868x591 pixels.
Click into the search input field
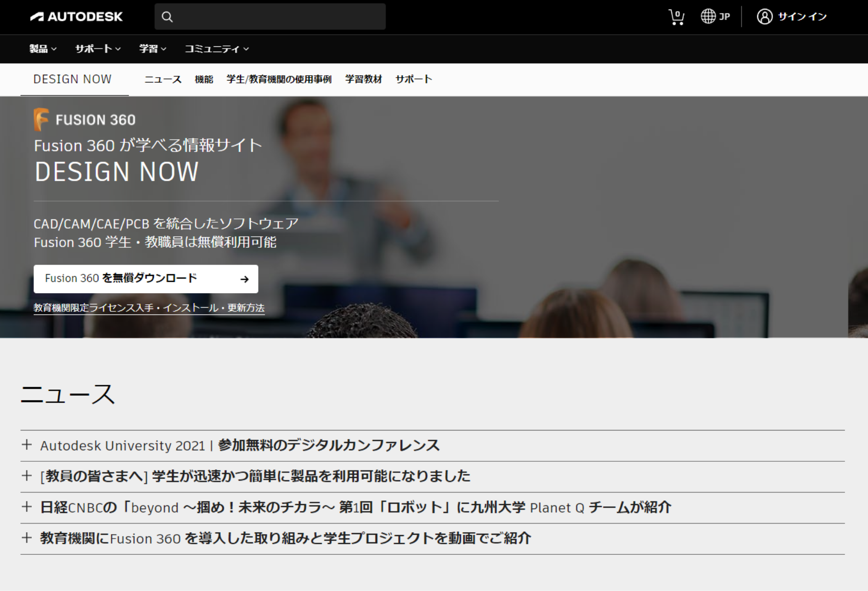(x=280, y=17)
